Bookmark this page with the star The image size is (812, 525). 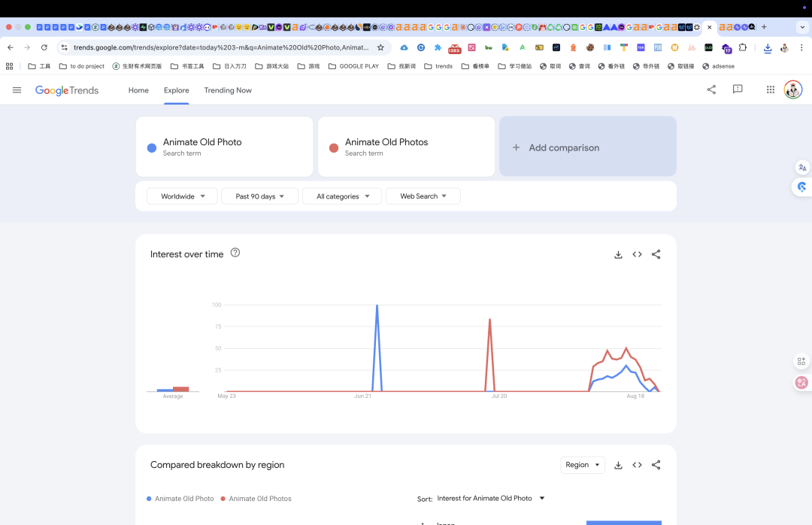click(380, 47)
